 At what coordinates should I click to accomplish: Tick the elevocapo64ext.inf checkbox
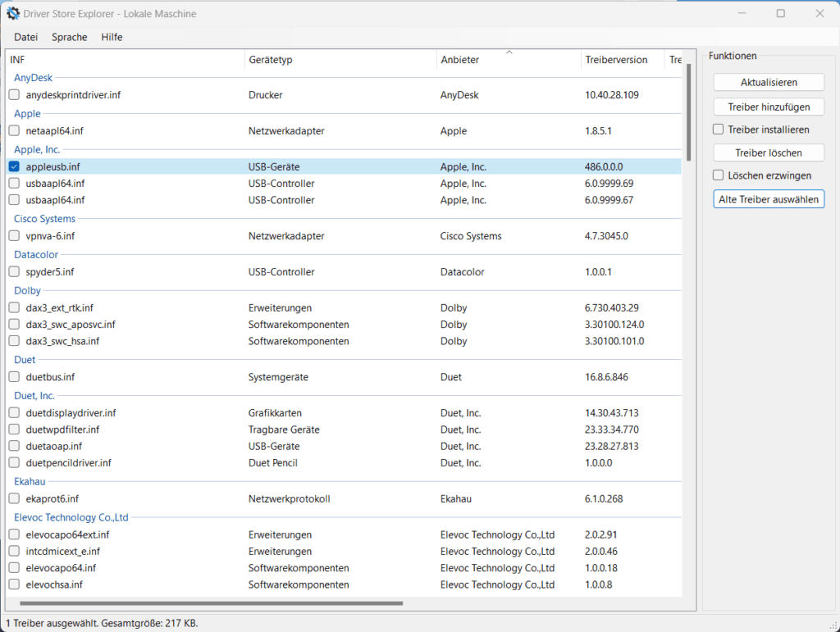15,534
